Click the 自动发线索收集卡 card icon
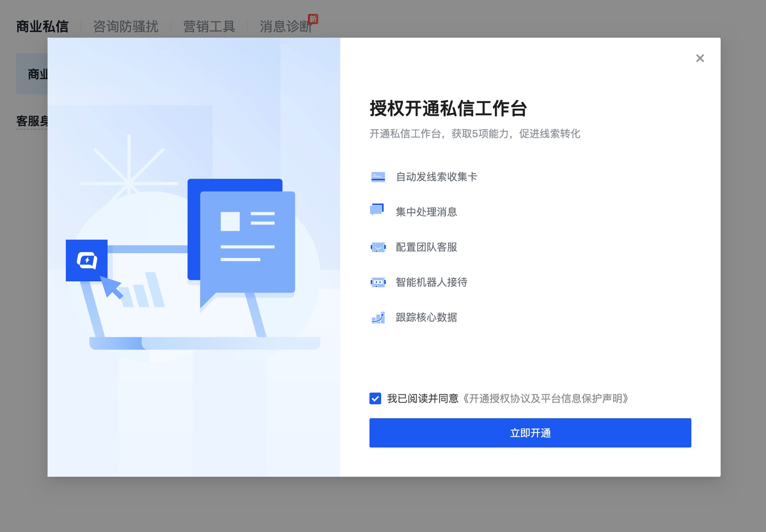 click(378, 177)
